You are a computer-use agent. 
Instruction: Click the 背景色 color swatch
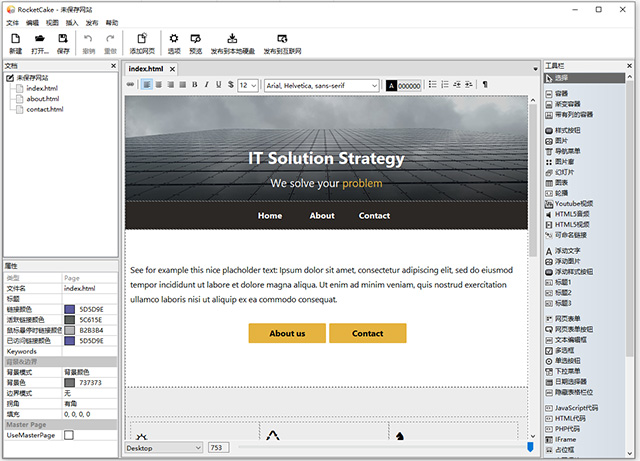point(69,382)
